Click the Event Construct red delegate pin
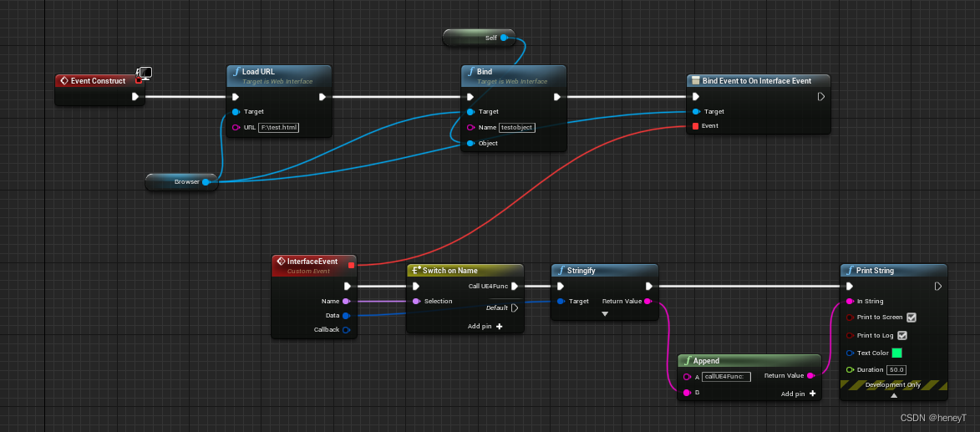This screenshot has width=980, height=432. (138, 81)
